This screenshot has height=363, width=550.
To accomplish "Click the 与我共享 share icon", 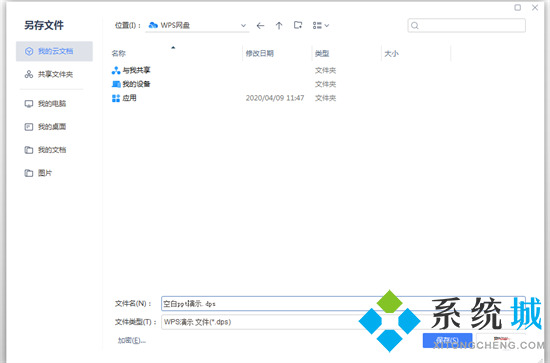I will [x=116, y=70].
